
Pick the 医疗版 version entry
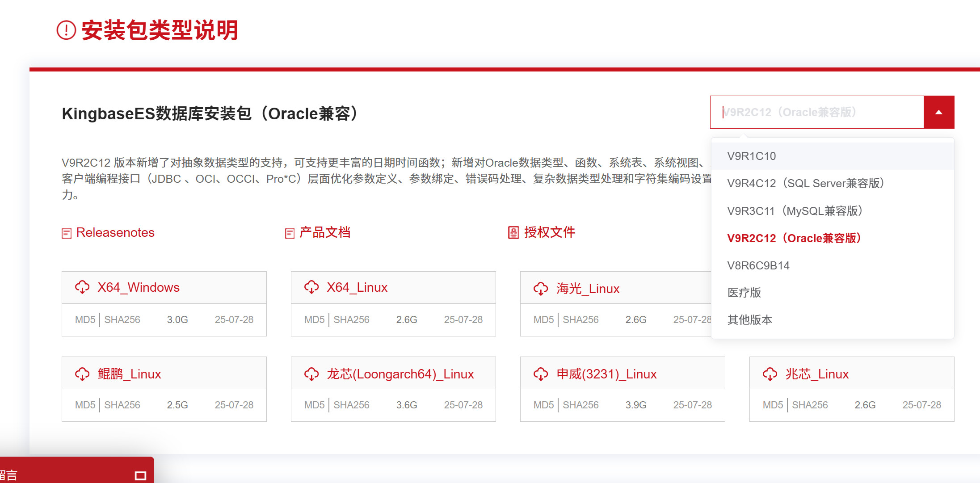pos(744,293)
